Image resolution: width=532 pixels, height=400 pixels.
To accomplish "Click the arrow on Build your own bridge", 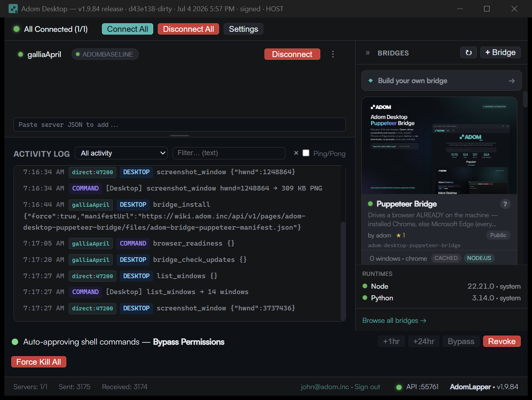I will 511,81.
